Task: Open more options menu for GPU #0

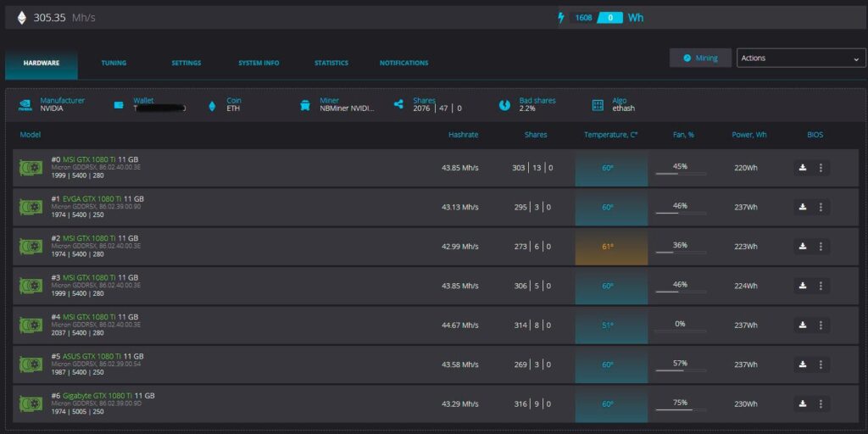Action: point(821,168)
